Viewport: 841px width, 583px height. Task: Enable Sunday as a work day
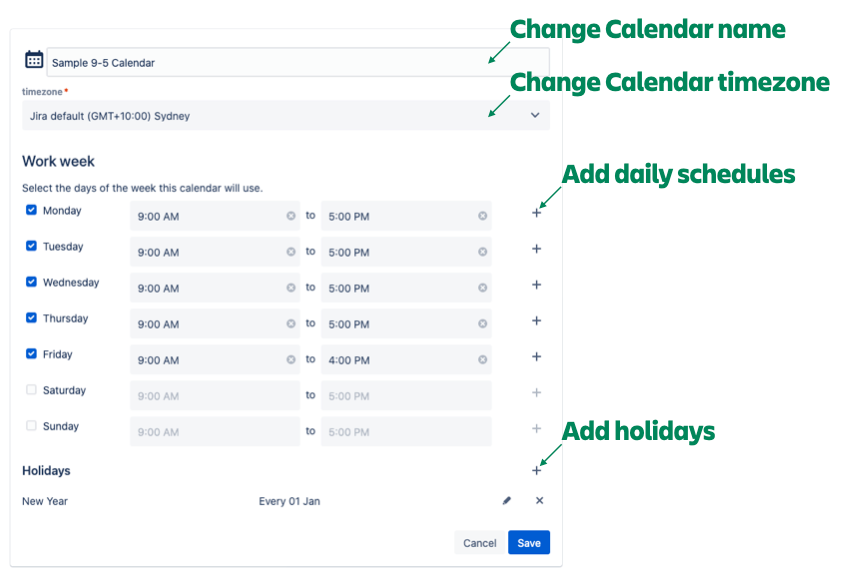tap(32, 427)
